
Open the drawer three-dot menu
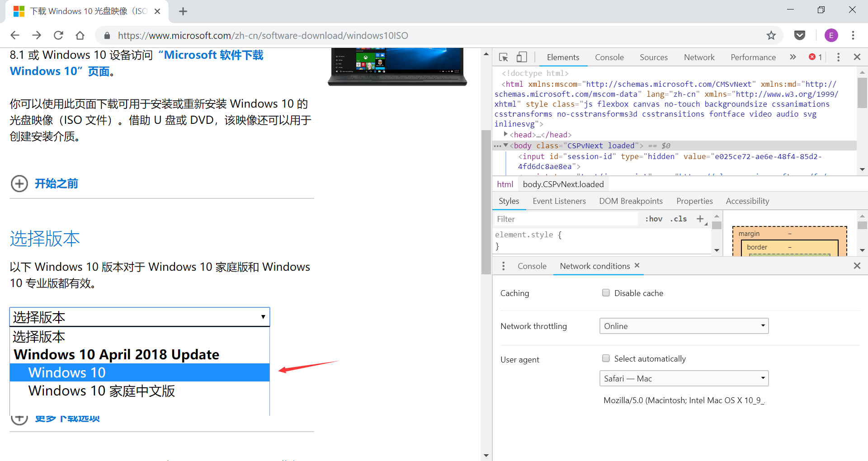click(503, 266)
